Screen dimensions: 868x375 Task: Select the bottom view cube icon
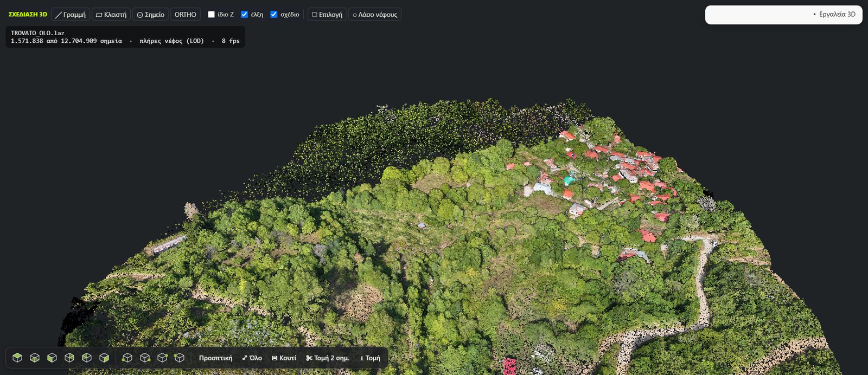tap(35, 358)
